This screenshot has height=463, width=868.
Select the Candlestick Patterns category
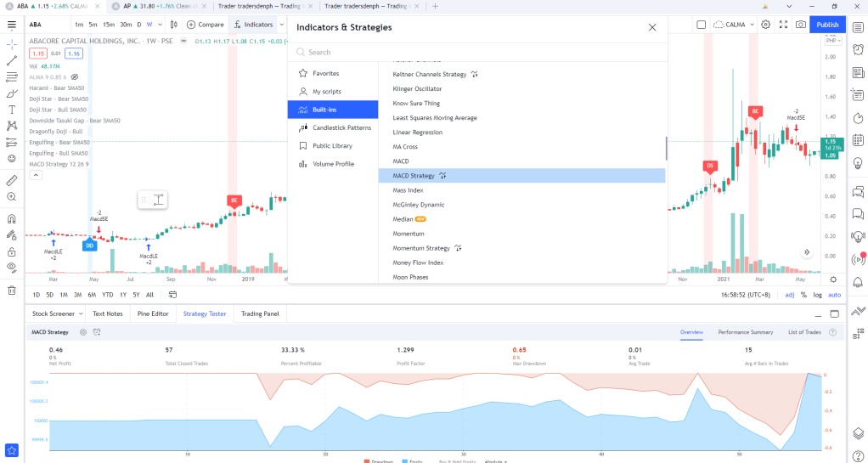tap(333, 127)
